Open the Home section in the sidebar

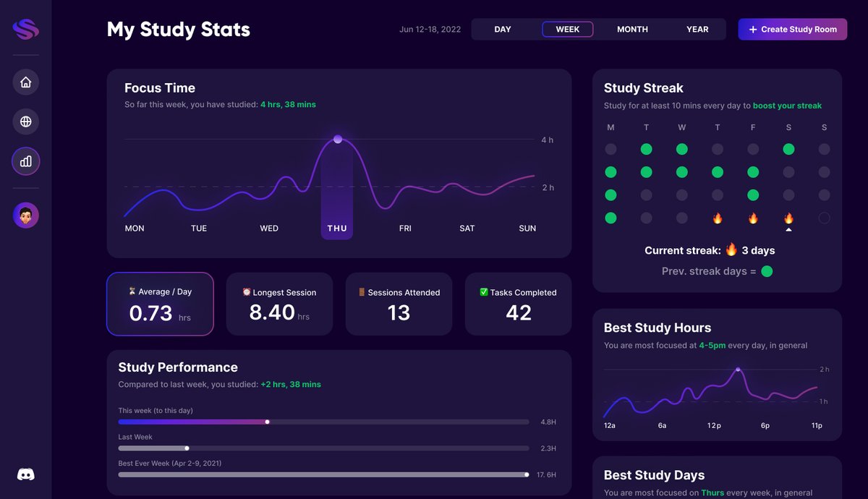[x=25, y=82]
